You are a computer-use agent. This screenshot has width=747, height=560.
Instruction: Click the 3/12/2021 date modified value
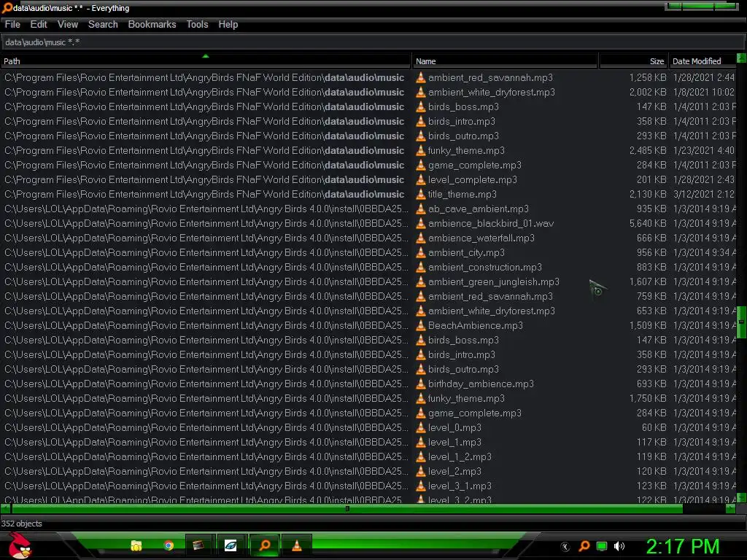pyautogui.click(x=704, y=194)
